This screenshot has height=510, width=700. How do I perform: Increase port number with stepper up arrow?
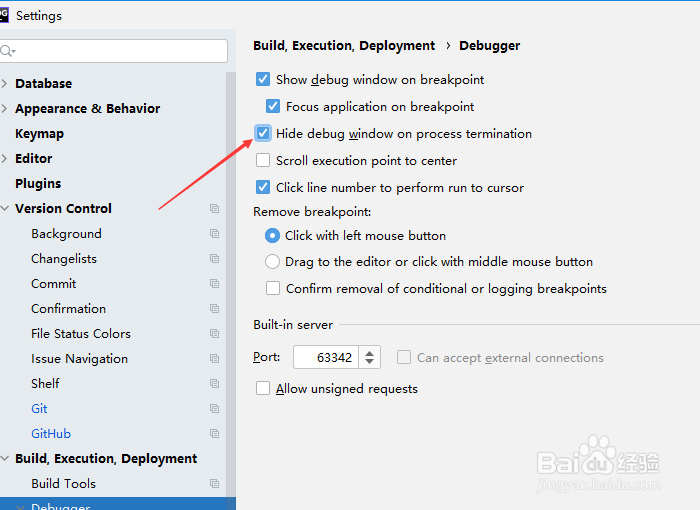tap(369, 353)
